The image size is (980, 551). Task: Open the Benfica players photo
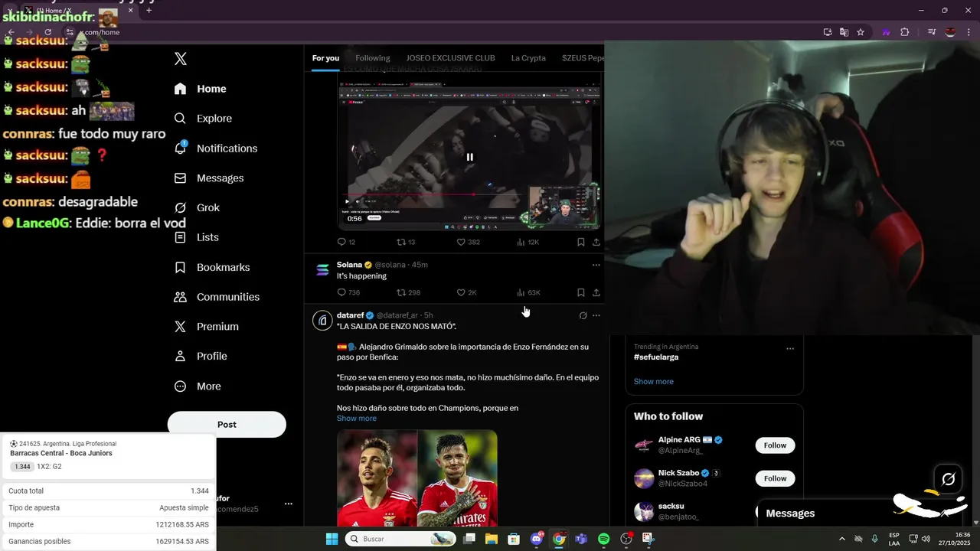click(x=417, y=478)
